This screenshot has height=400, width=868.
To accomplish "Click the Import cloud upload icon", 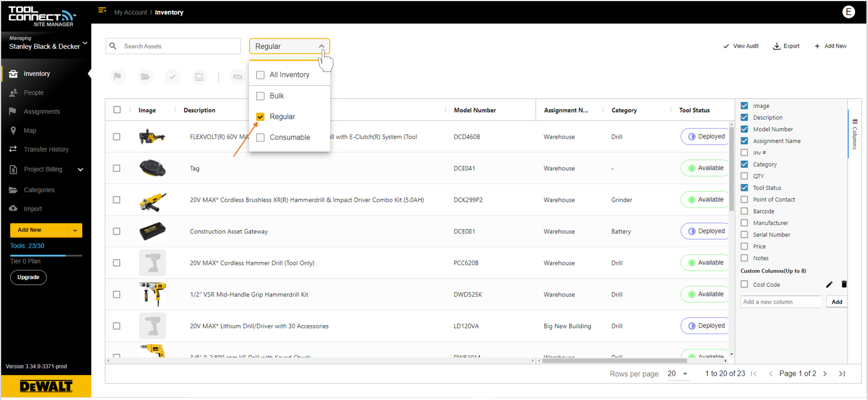I will click(x=13, y=209).
